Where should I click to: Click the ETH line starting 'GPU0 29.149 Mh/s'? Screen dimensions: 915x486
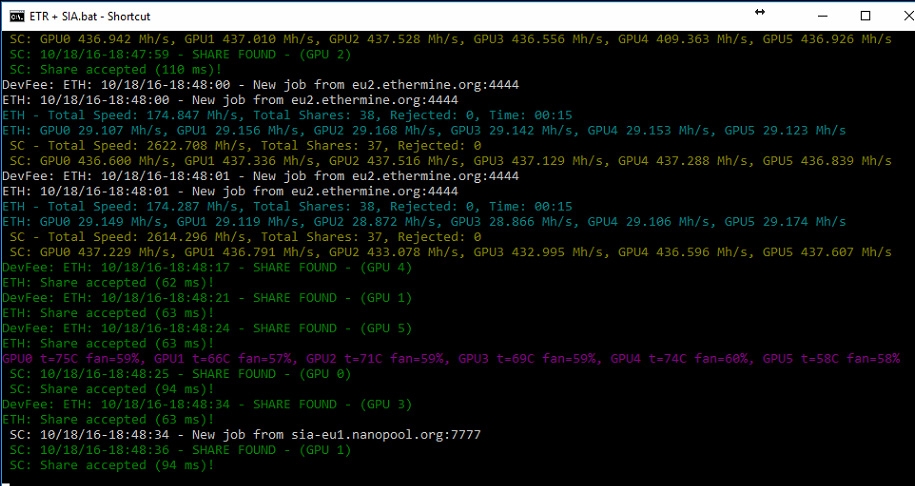(x=424, y=221)
